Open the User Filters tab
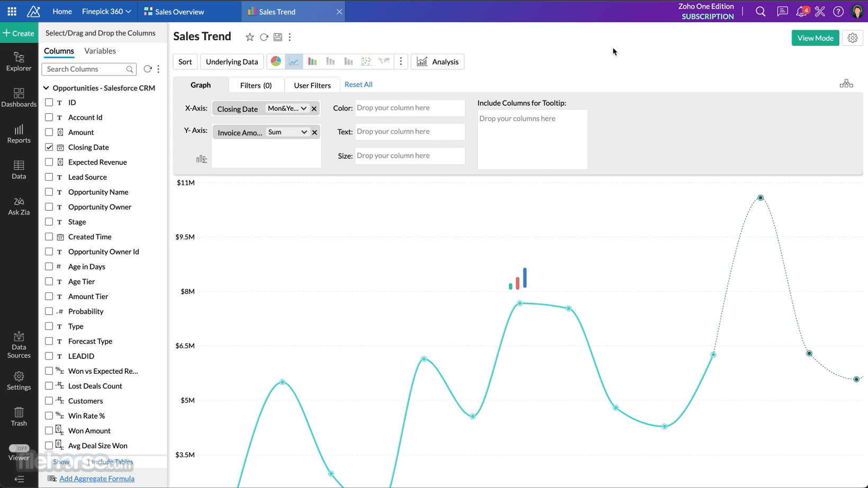Viewport: 868px width, 488px height. 312,85
